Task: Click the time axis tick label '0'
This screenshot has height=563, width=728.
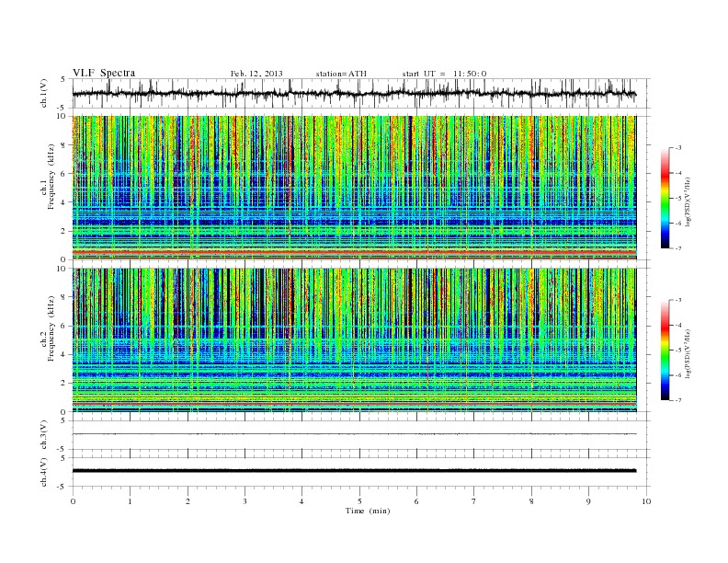Action: [x=73, y=501]
